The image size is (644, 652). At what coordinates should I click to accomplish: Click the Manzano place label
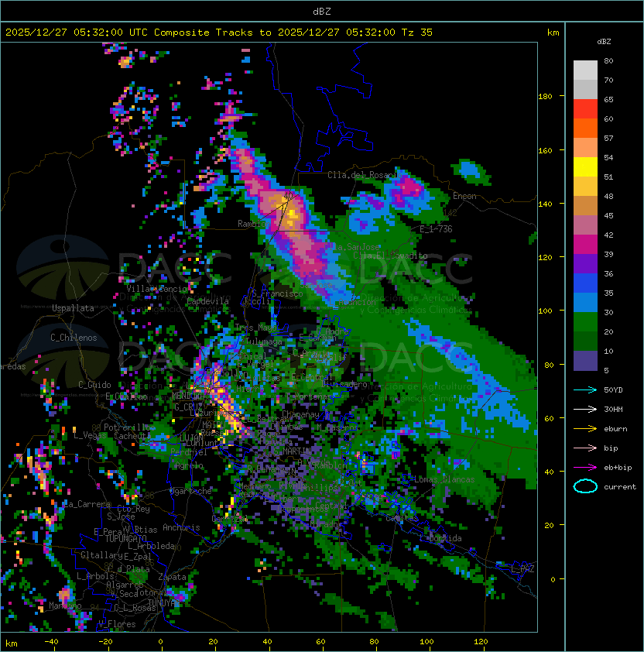click(x=65, y=606)
